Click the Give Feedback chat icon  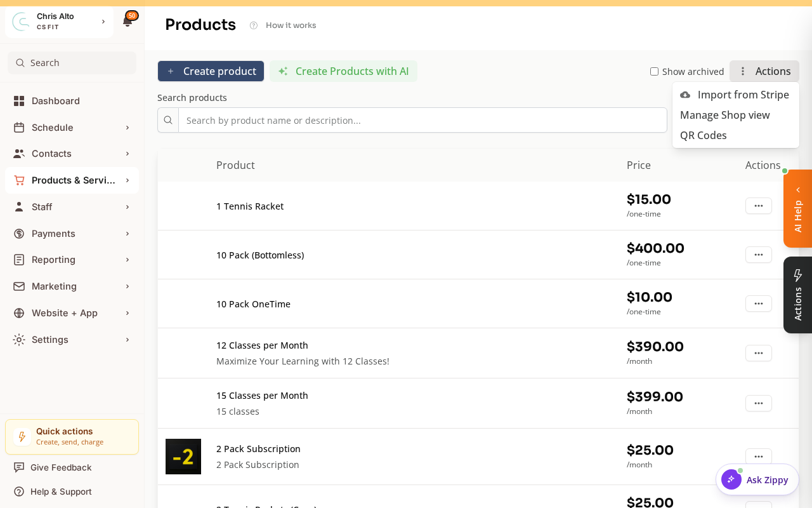19,467
